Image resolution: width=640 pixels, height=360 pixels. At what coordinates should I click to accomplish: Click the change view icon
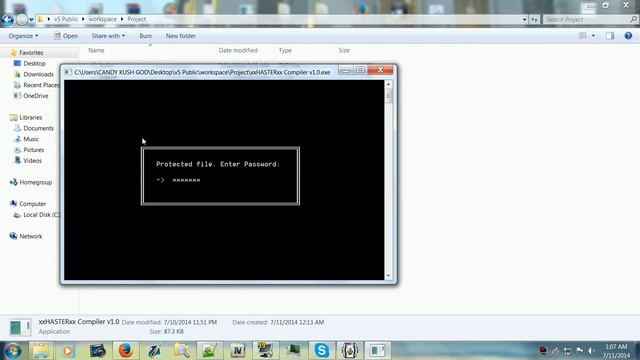click(x=583, y=36)
